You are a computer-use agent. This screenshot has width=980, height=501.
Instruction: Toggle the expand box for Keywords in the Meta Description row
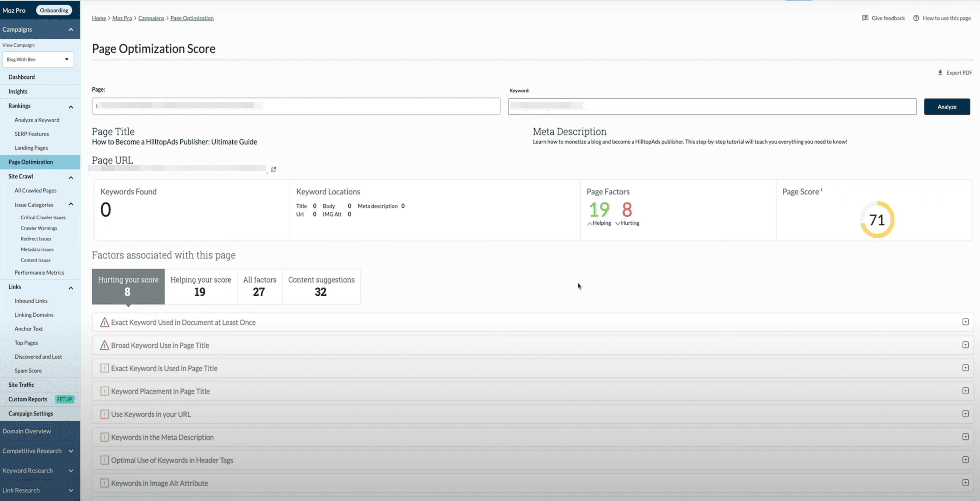pos(966,437)
